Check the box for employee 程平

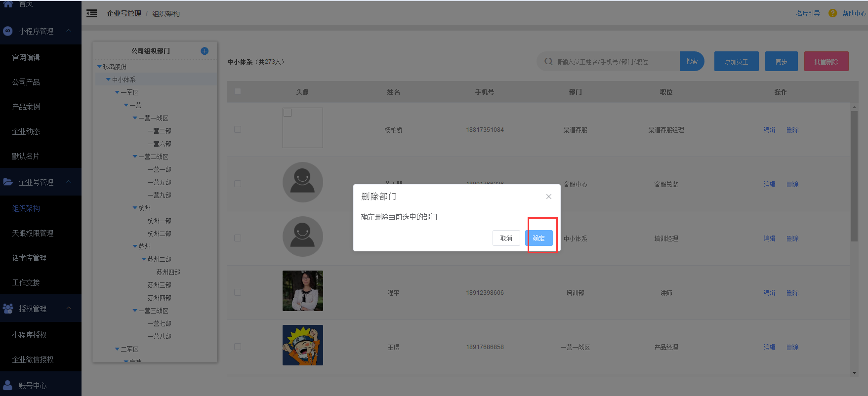(238, 292)
